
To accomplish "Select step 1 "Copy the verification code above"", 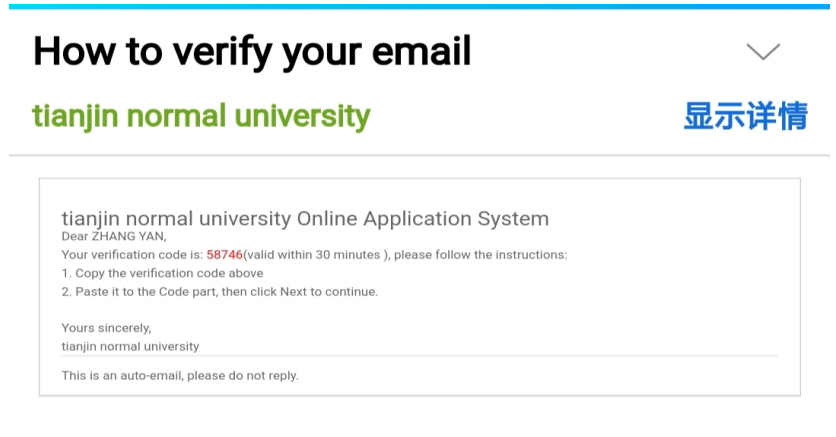I will (162, 273).
